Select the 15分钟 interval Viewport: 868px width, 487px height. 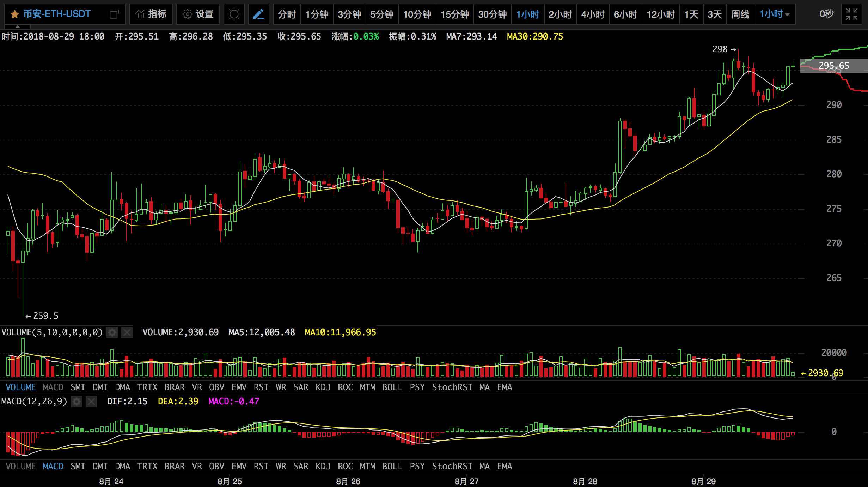pos(455,14)
